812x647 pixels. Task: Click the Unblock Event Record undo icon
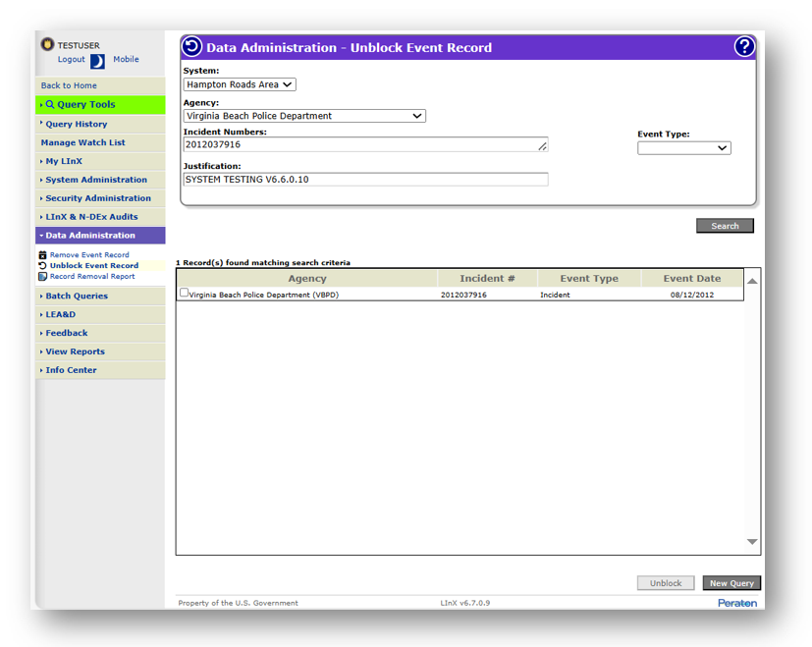[43, 266]
